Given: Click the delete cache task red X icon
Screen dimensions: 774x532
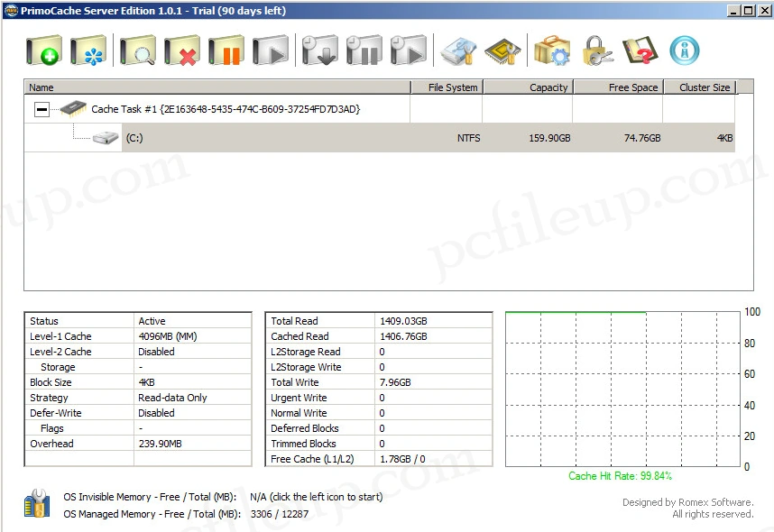Looking at the screenshot, I should coord(182,50).
